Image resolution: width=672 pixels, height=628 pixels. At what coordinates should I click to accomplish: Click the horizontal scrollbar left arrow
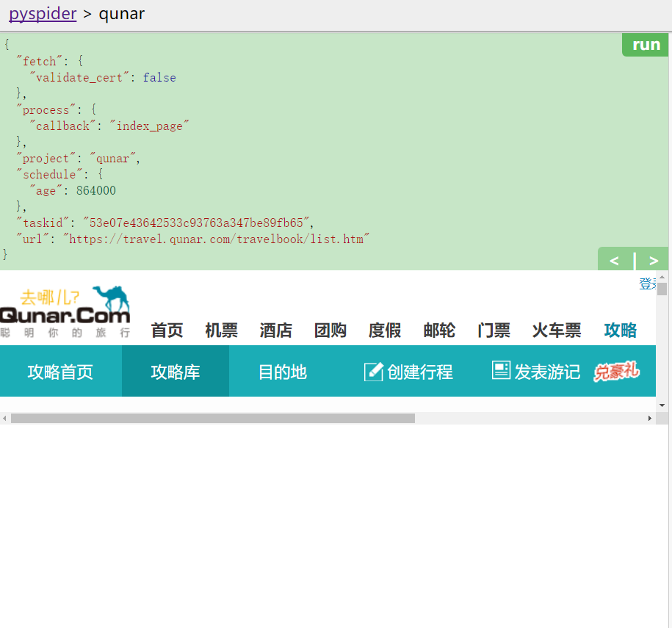point(4,419)
